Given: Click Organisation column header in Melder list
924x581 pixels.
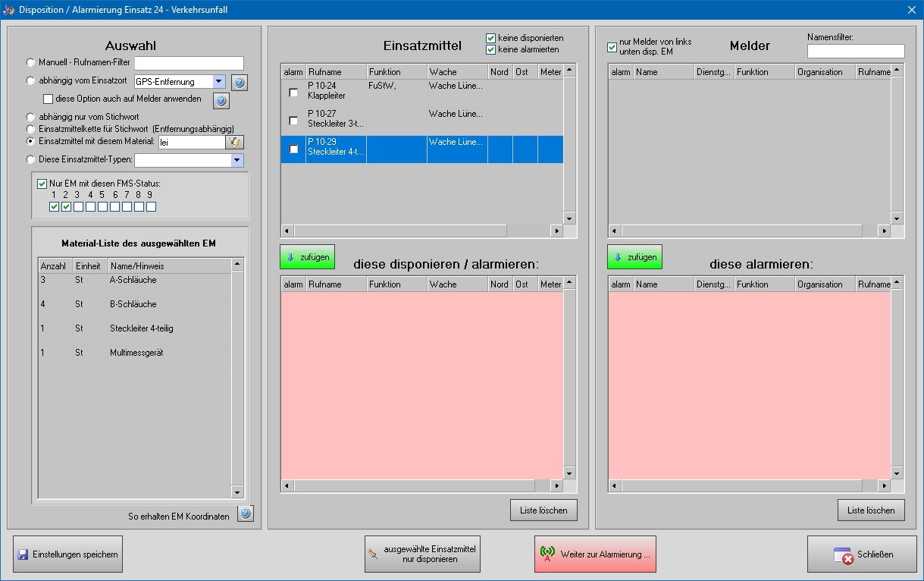Looking at the screenshot, I should click(x=824, y=72).
